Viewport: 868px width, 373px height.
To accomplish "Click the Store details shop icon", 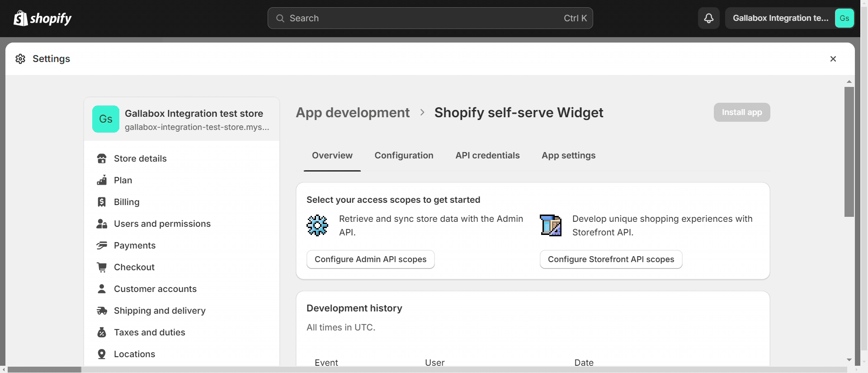I will coord(102,158).
